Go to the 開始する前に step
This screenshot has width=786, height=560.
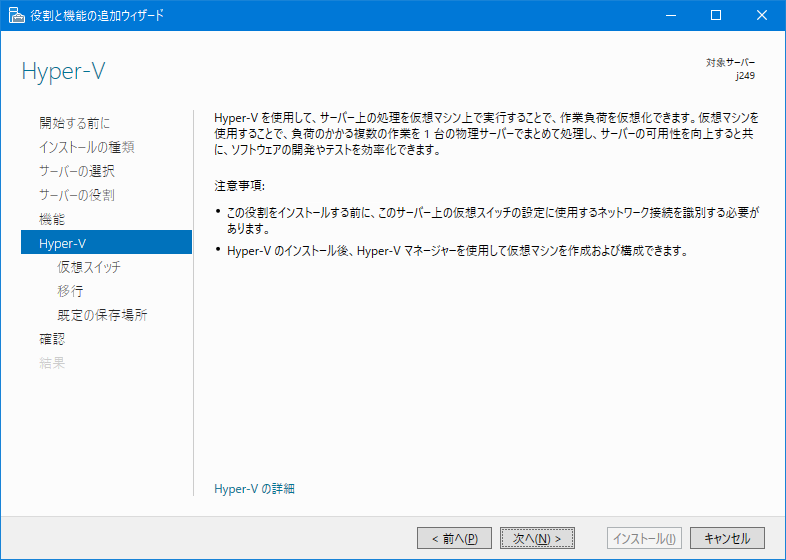click(x=74, y=123)
